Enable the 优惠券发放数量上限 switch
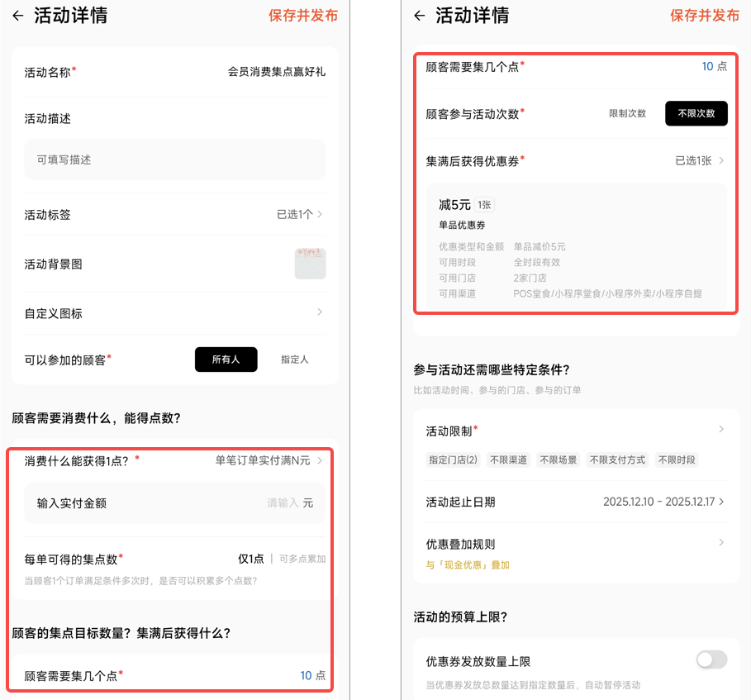This screenshot has width=751, height=700. (x=711, y=660)
